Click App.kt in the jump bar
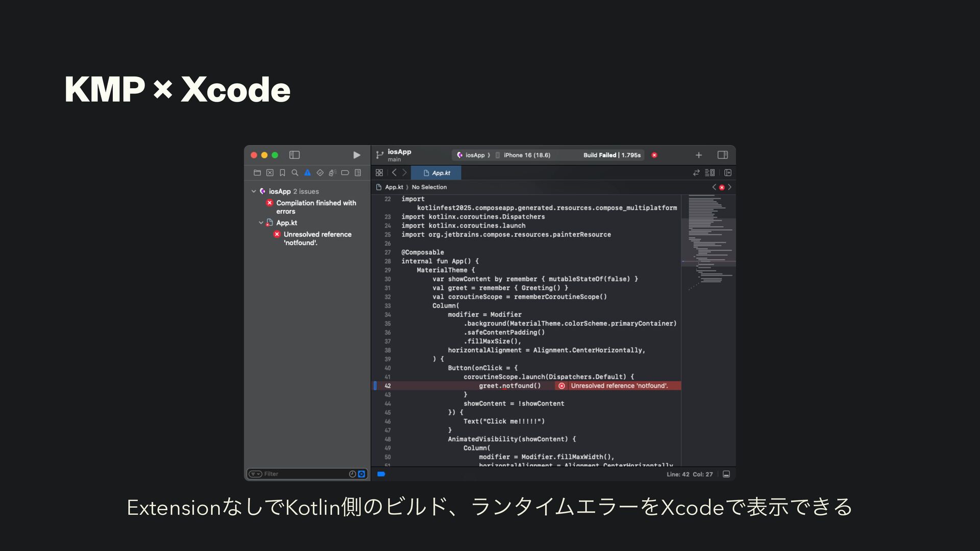980x551 pixels. pos(394,187)
